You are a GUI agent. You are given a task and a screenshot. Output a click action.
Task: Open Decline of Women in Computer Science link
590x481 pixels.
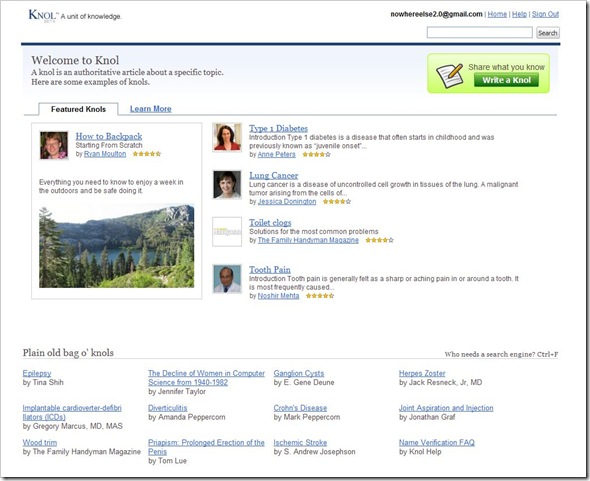(x=206, y=378)
